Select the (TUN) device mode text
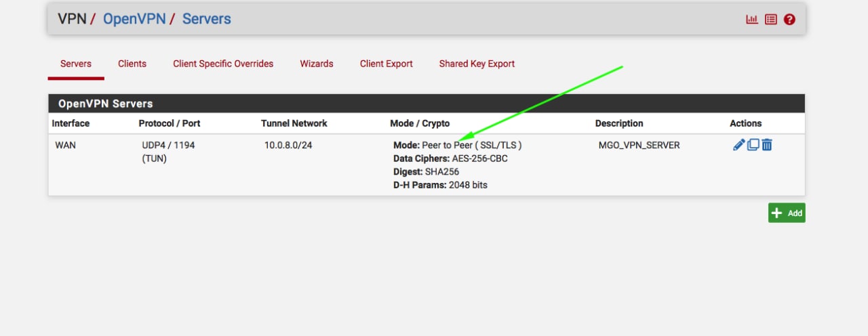868x336 pixels. coord(155,159)
